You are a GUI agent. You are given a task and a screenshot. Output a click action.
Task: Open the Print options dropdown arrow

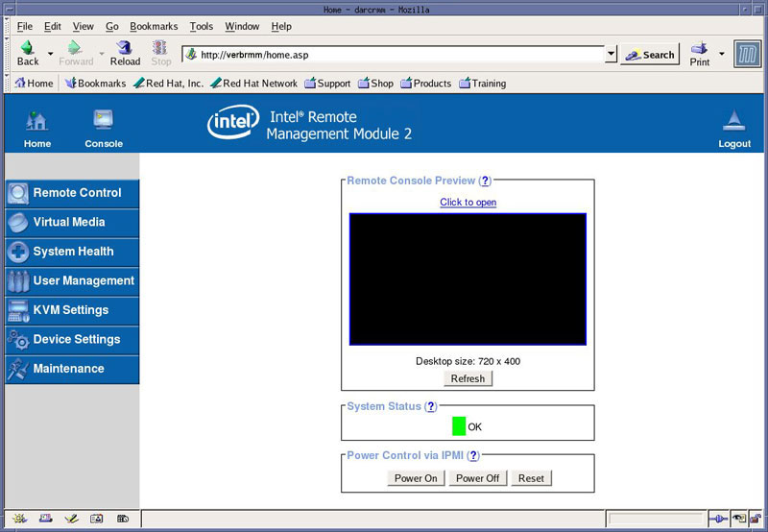click(722, 54)
